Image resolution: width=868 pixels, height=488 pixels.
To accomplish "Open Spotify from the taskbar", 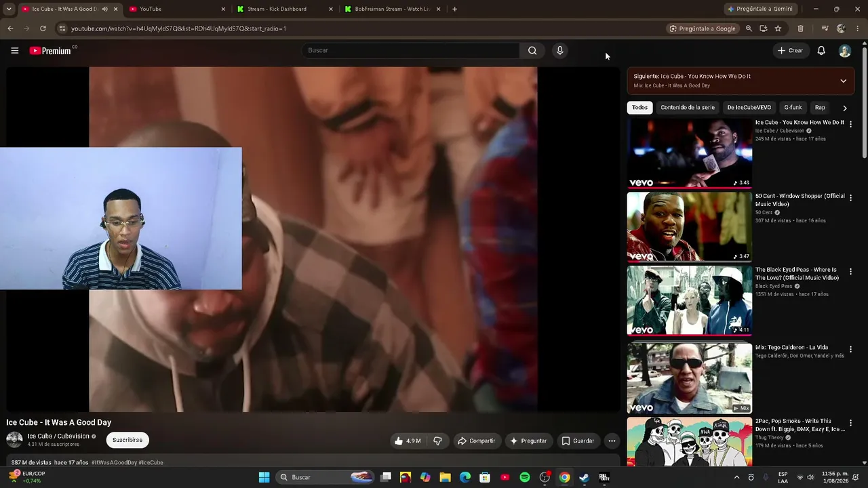I will (x=525, y=477).
